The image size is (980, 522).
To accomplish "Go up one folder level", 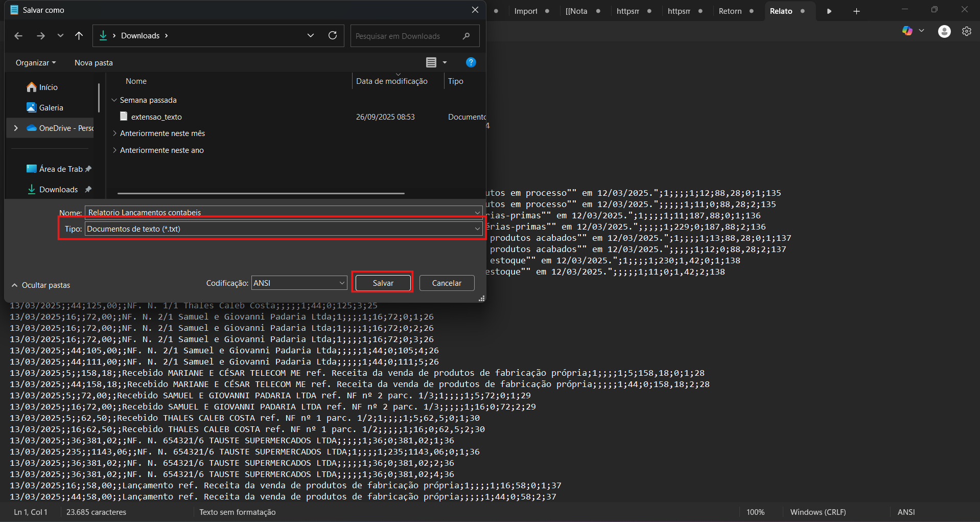I will [x=79, y=36].
